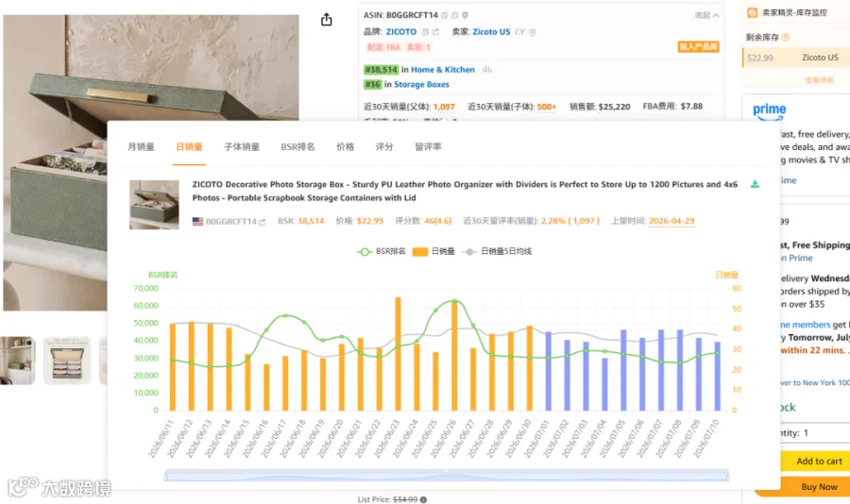Open brand external link icon beside ZICOTO
This screenshot has height=504, width=850.
(x=435, y=32)
